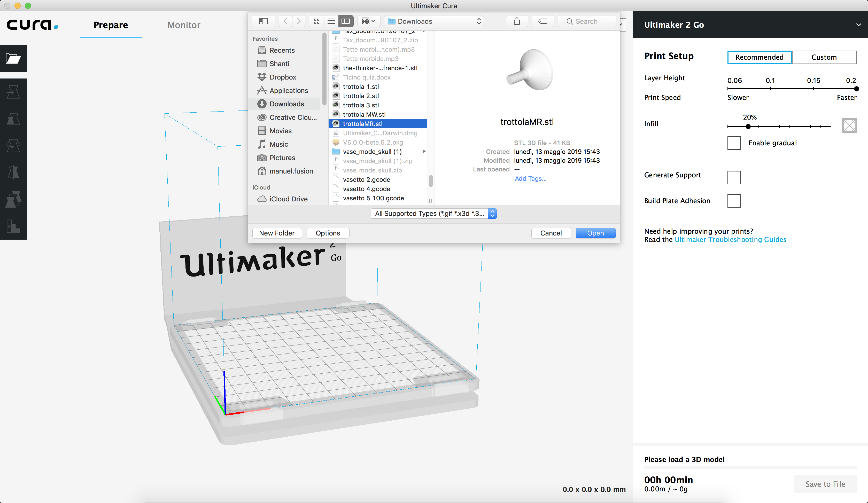The image size is (868, 503).
Task: Expand the vase_mode_skull folder
Action: pos(423,152)
